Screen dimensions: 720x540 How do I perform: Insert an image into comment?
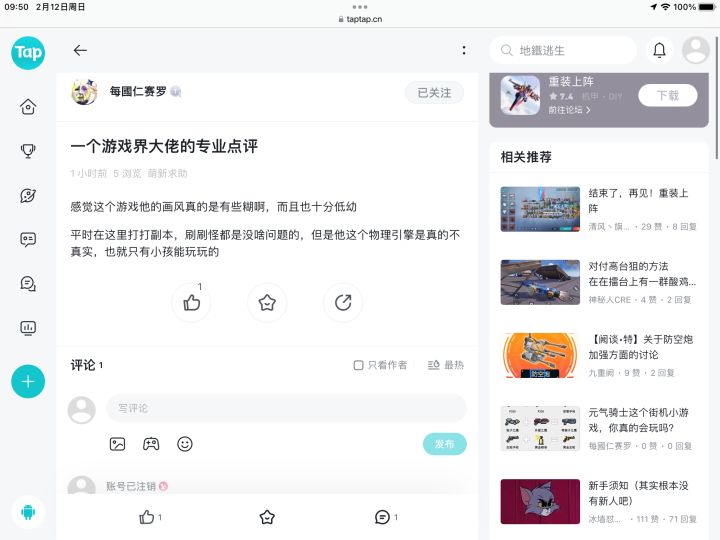tap(118, 444)
